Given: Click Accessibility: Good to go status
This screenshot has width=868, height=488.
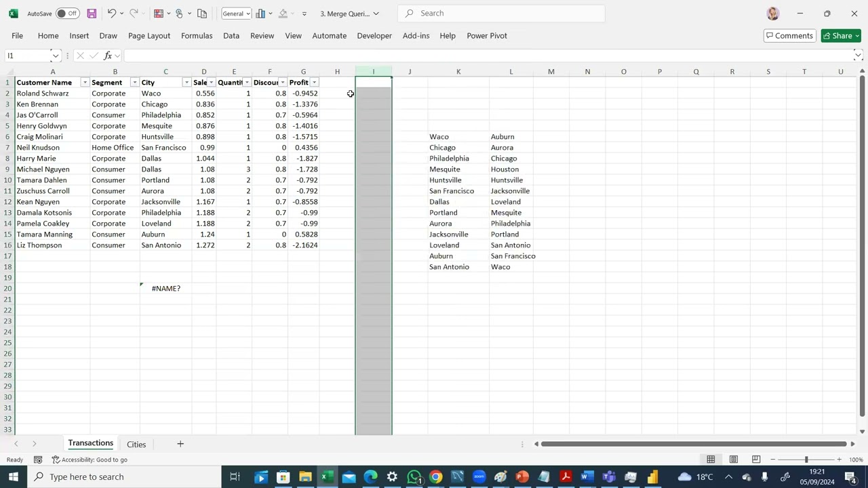Looking at the screenshot, I should pyautogui.click(x=90, y=460).
